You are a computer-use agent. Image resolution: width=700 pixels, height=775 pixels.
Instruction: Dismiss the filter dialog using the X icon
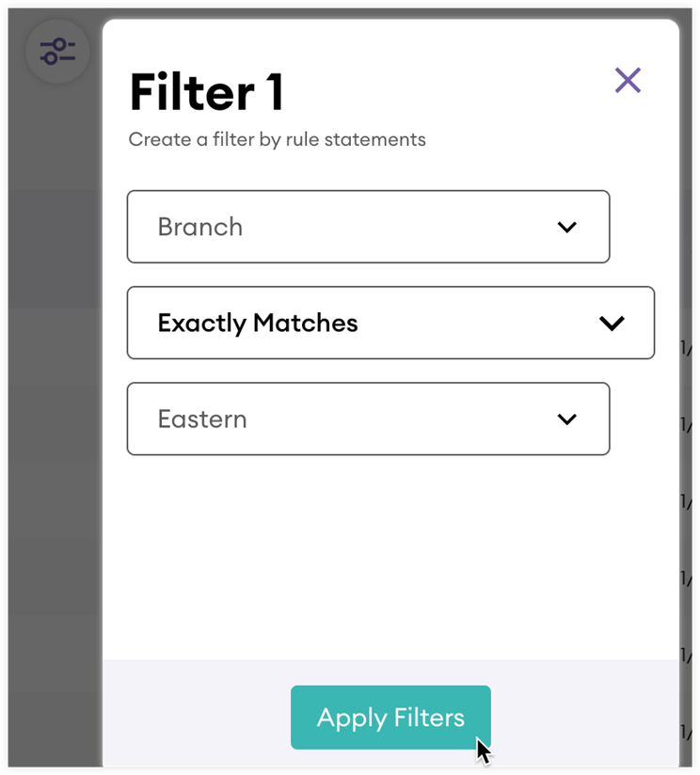click(628, 80)
